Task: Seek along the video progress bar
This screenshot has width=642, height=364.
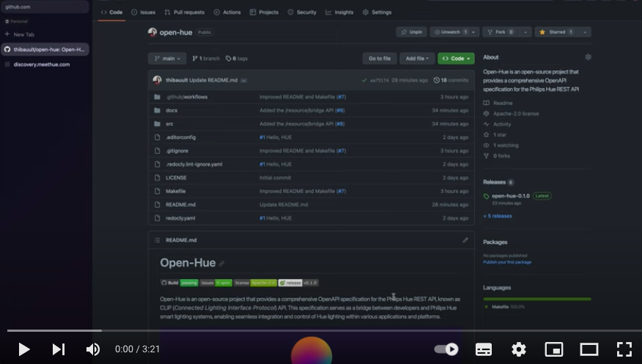Action: point(324,330)
